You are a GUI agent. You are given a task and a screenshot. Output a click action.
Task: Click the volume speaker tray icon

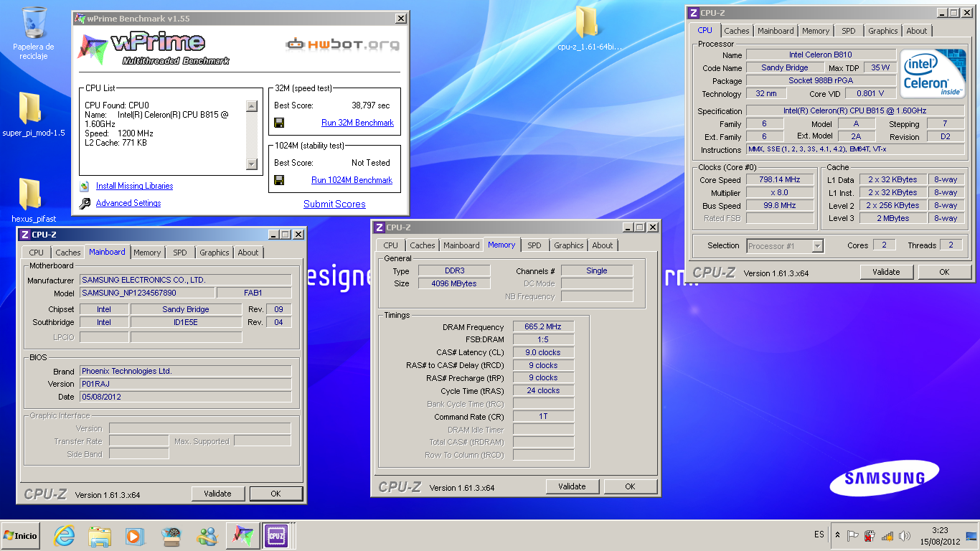[904, 535]
